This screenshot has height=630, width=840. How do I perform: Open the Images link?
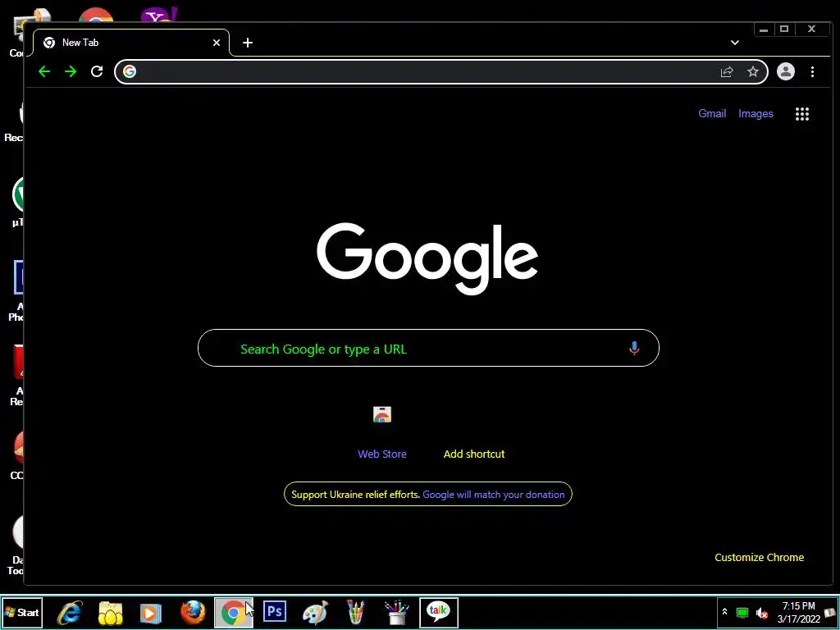(756, 113)
